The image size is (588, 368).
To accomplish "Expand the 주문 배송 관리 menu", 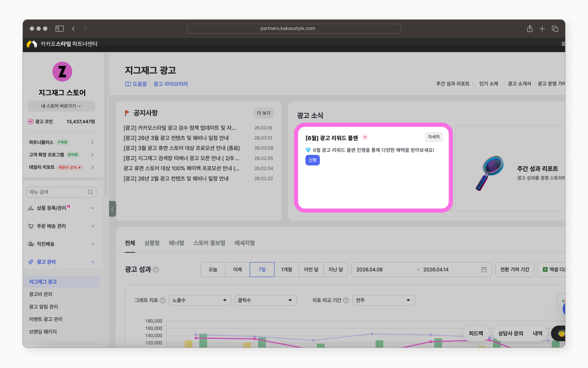I will tap(93, 226).
